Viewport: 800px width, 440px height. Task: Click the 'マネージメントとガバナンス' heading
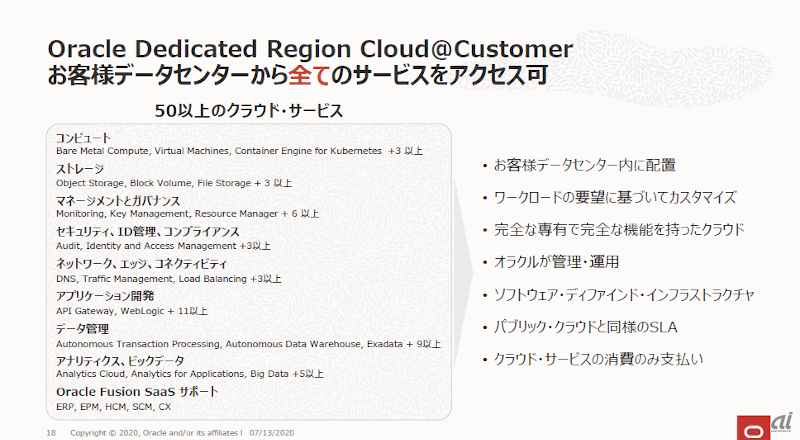pyautogui.click(x=118, y=201)
